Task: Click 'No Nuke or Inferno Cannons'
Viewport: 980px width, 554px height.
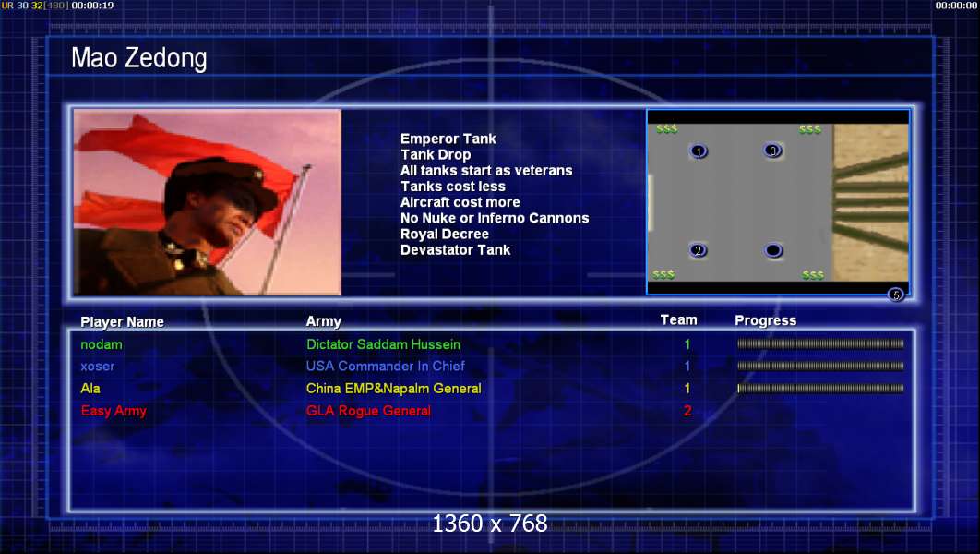Action: click(495, 218)
